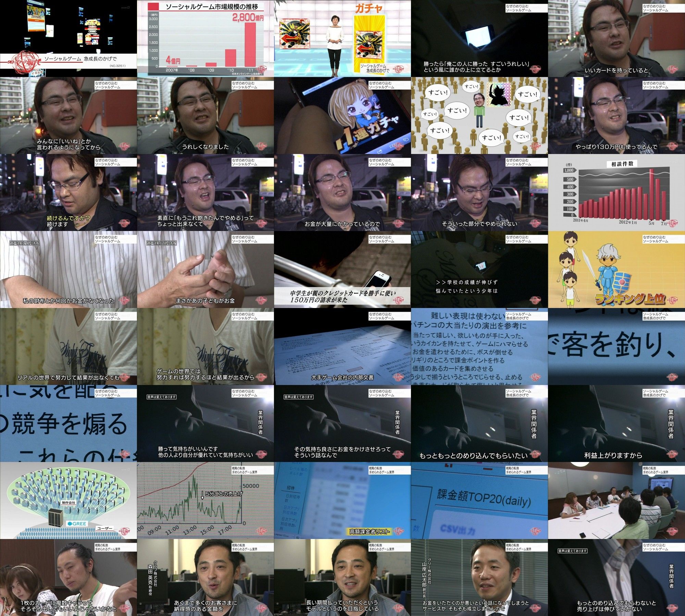
Task: Select the frame captioned ゲームの世界では努力すれば
Action: [x=206, y=346]
